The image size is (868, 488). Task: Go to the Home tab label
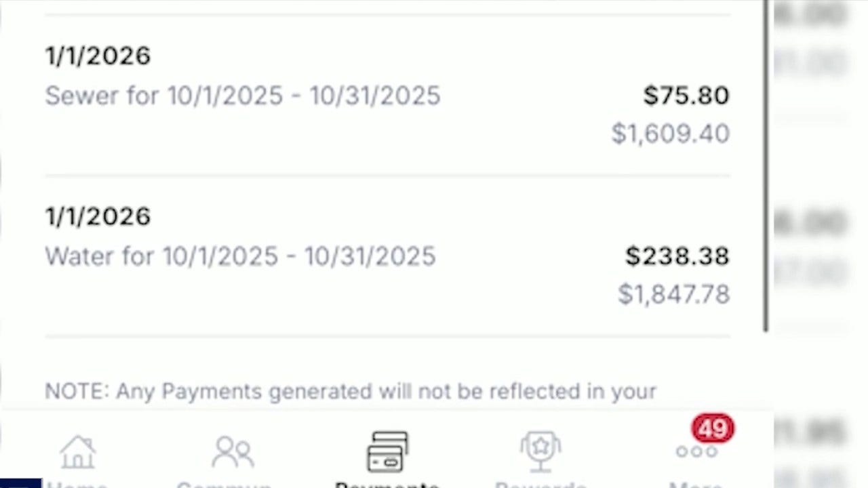77,484
